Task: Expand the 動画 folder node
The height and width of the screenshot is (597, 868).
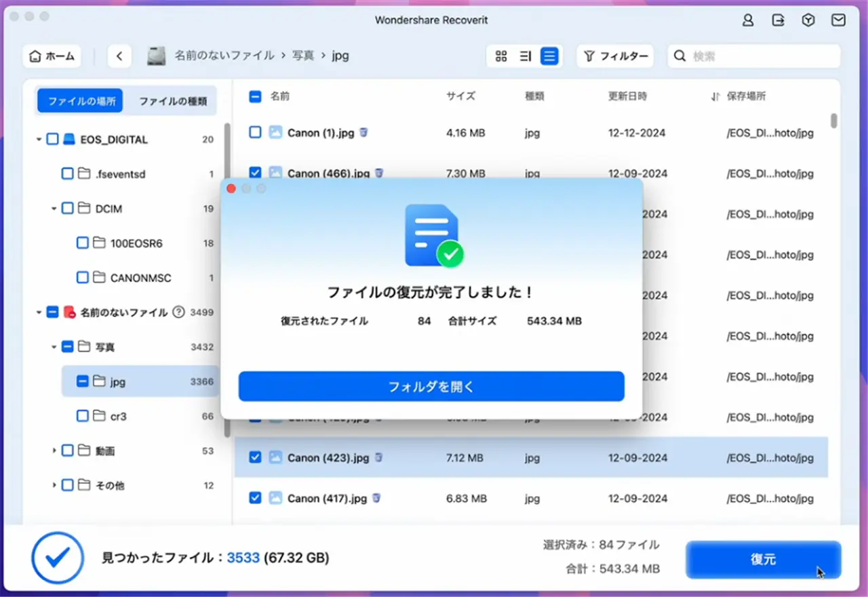Action: (54, 451)
